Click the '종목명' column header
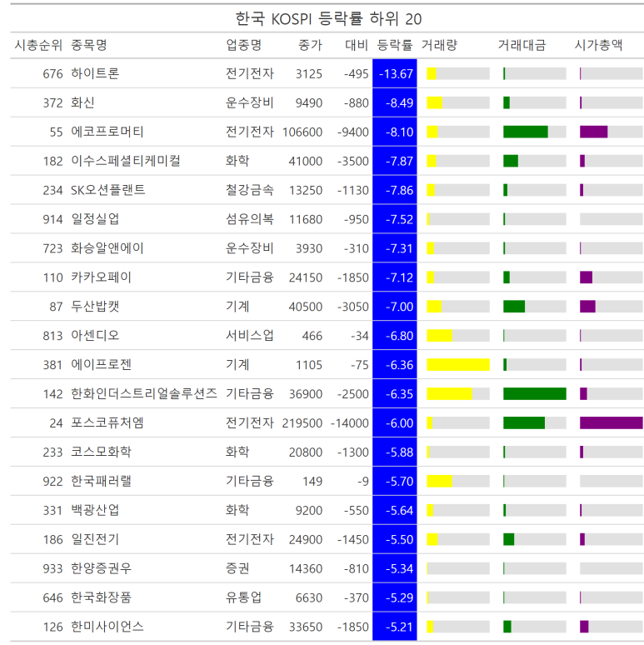Image resolution: width=644 pixels, height=645 pixels. click(x=89, y=45)
